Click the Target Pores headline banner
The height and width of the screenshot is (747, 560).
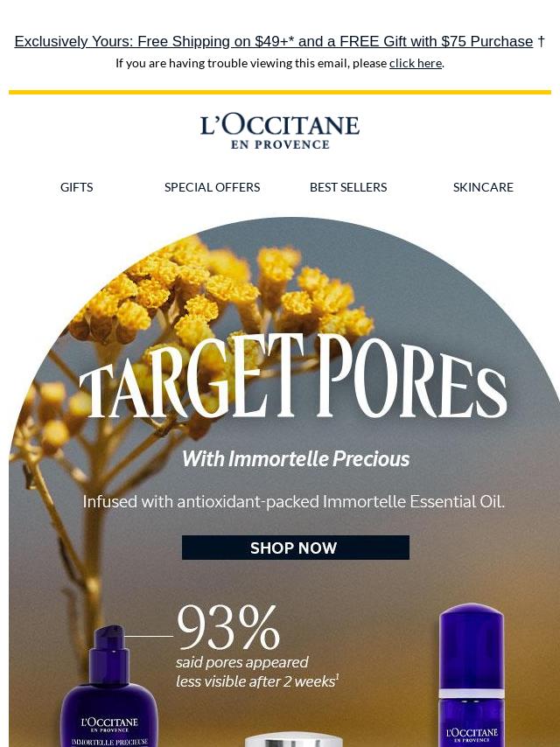(293, 377)
